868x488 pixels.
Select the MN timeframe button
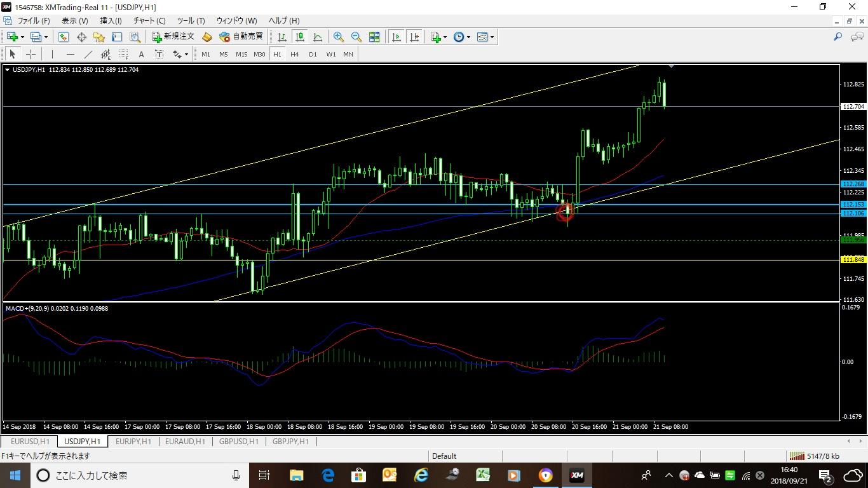point(348,54)
